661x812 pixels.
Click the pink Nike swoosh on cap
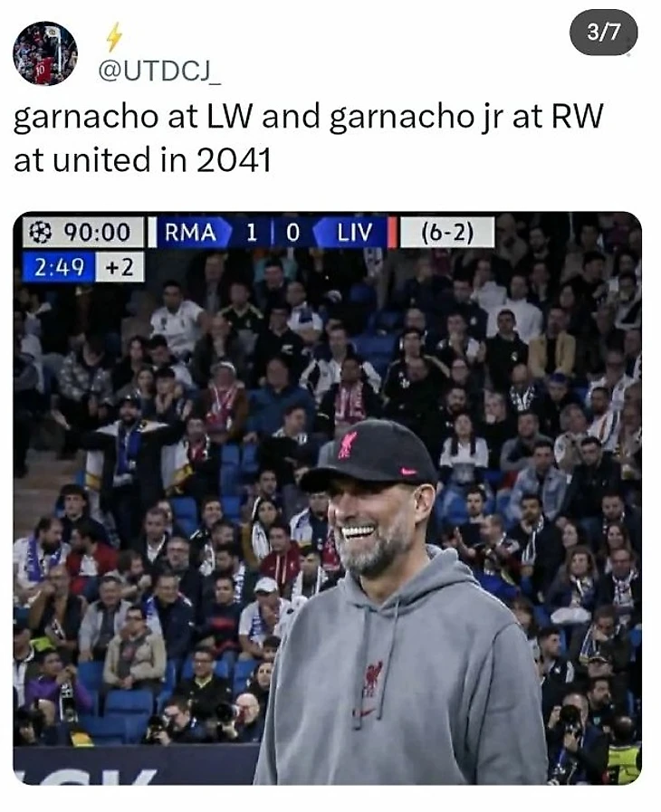coord(408,472)
